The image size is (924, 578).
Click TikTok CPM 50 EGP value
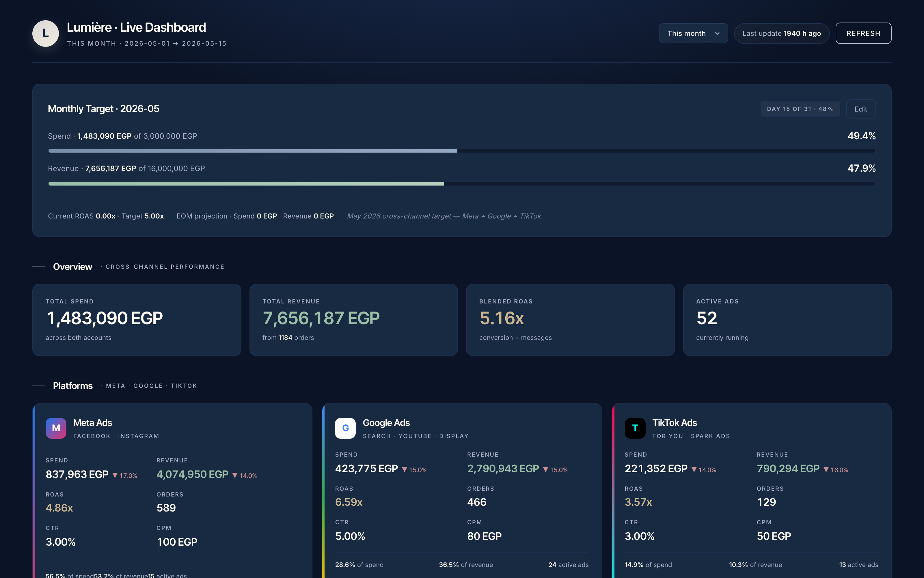pyautogui.click(x=774, y=536)
